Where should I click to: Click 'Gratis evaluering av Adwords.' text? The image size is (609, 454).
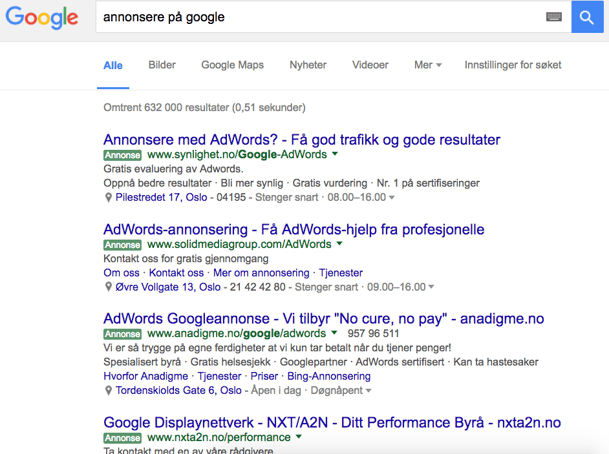[x=173, y=169]
